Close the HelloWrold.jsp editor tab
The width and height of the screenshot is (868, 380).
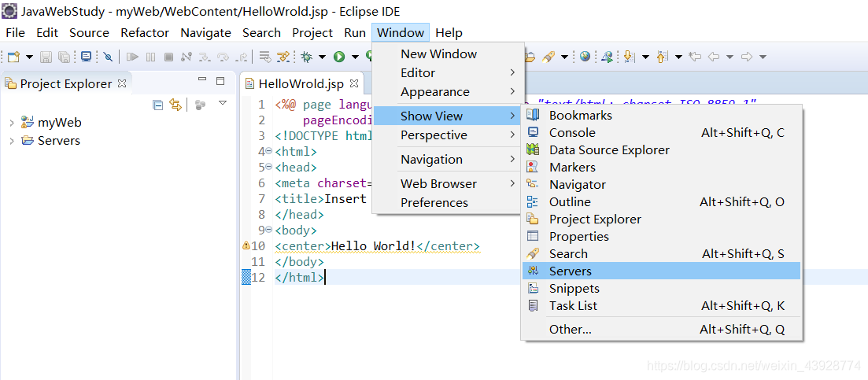click(354, 83)
